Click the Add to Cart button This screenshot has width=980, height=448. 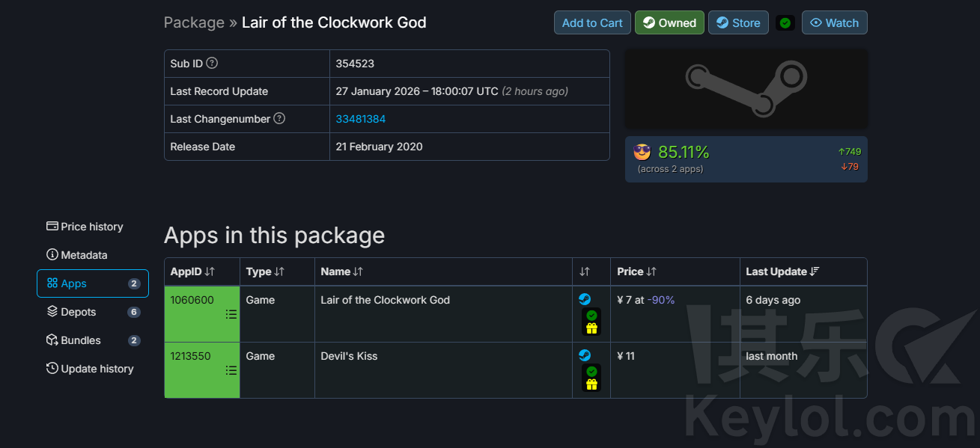tap(592, 23)
